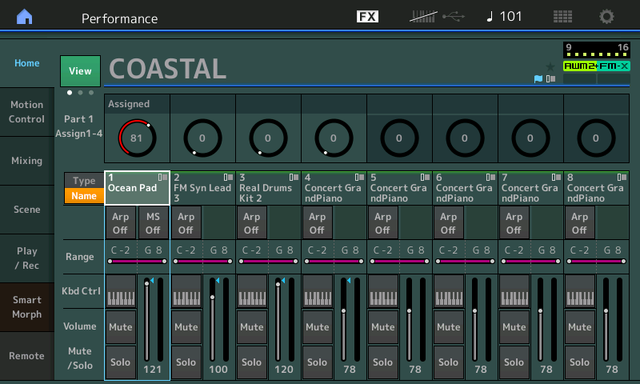Screen dimensions: 640x384
Task: Solo Part 2 FM Syn Lead
Action: pos(186,362)
